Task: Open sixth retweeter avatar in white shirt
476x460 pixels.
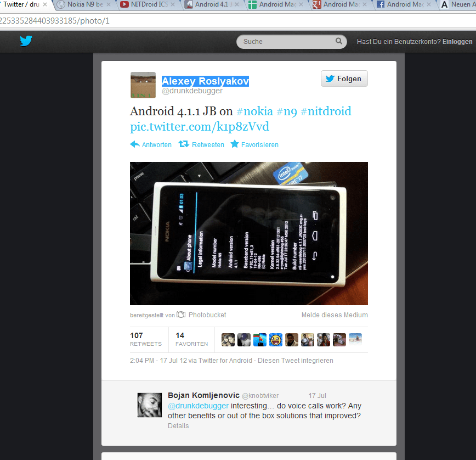Action: coord(308,340)
